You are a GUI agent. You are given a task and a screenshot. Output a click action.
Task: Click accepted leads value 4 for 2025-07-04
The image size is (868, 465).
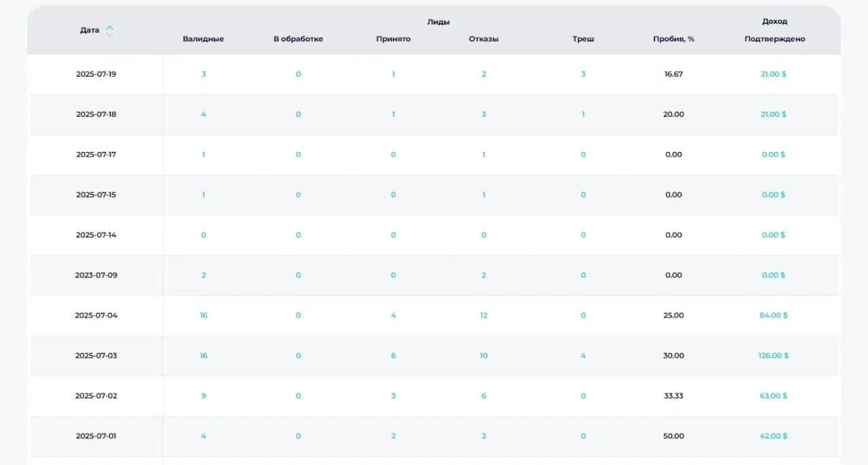pyautogui.click(x=393, y=315)
